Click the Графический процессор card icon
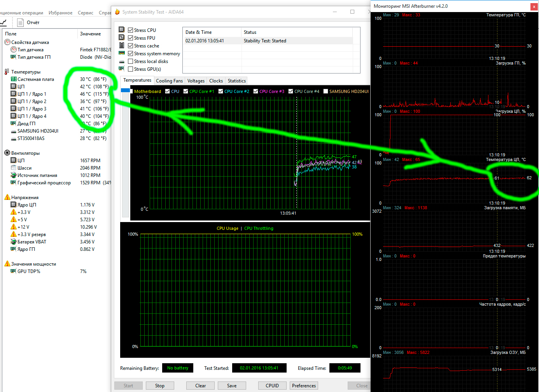This screenshot has height=392, width=539. 13,183
